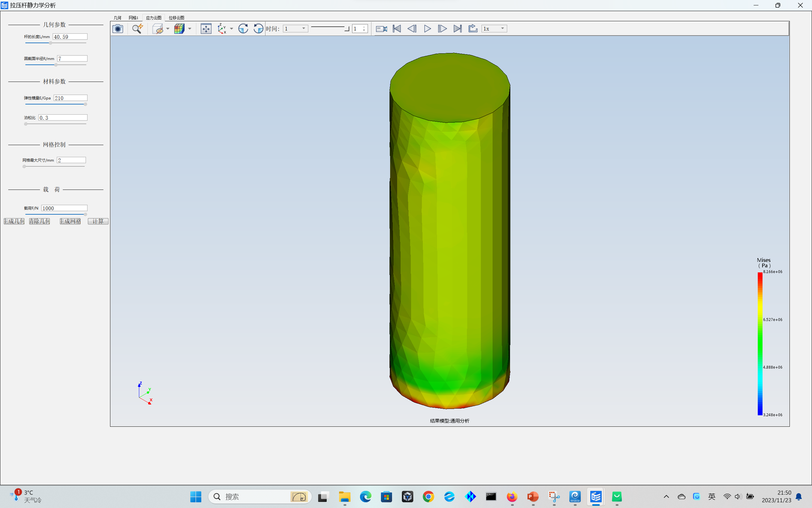Viewport: 812px width, 508px height.
Task: Click the 圆截面半径R/mm input field
Action: [72, 58]
